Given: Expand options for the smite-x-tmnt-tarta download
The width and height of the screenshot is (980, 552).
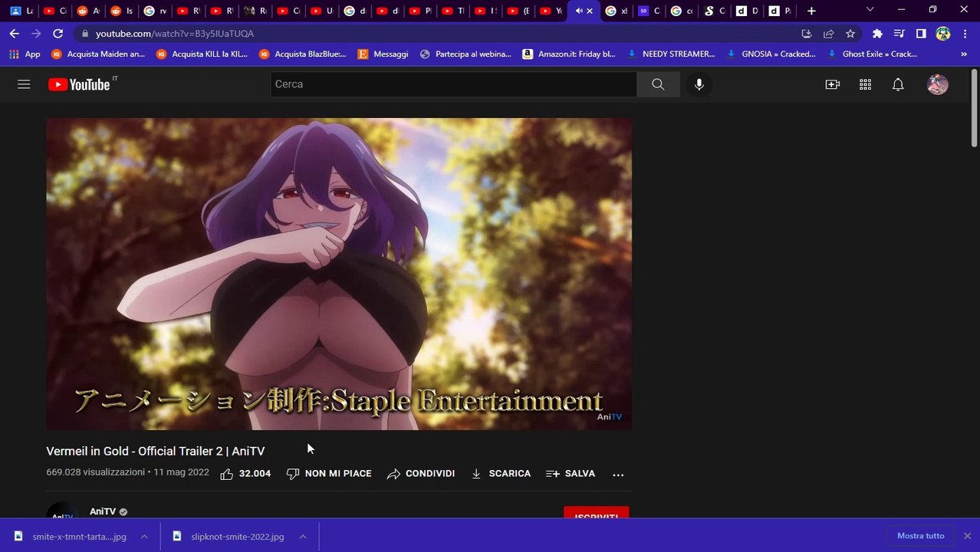Looking at the screenshot, I should click(x=143, y=537).
